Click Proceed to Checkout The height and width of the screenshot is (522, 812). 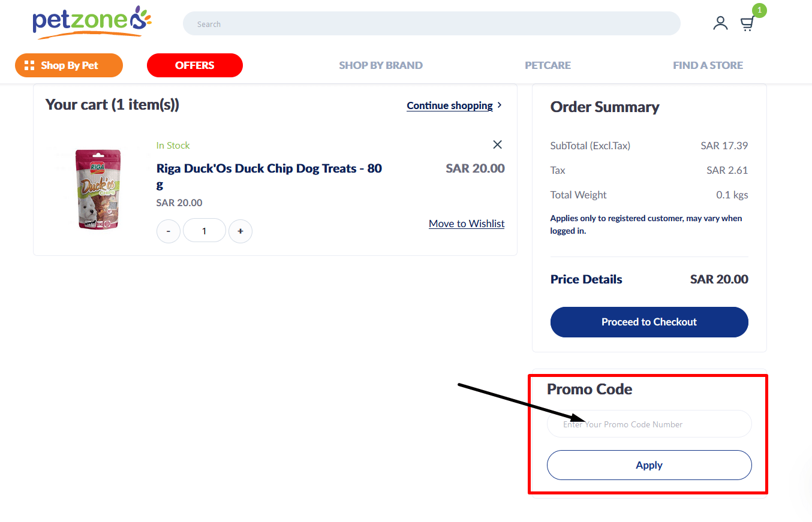[649, 322]
